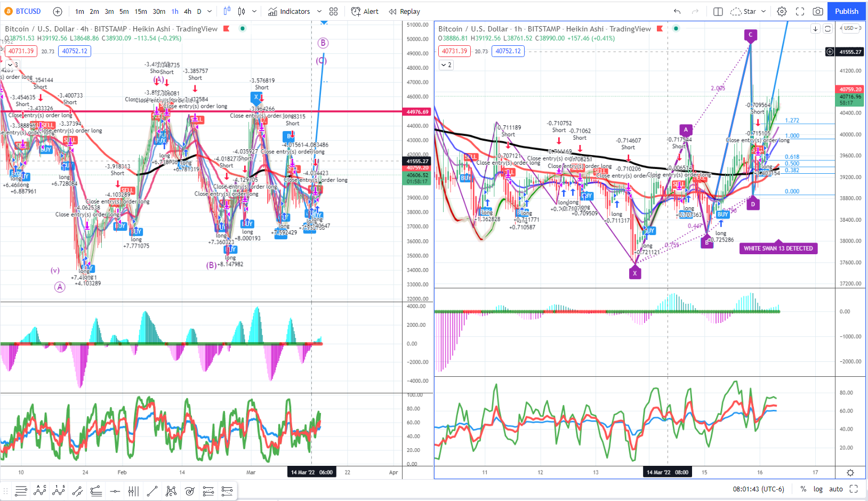Select the ABC wave pattern drawing tool

40,491
